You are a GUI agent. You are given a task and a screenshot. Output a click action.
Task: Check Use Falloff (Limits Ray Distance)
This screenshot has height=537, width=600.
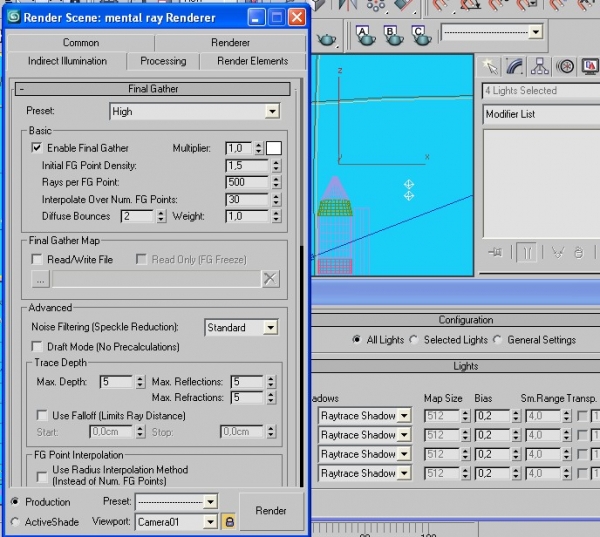pos(42,415)
